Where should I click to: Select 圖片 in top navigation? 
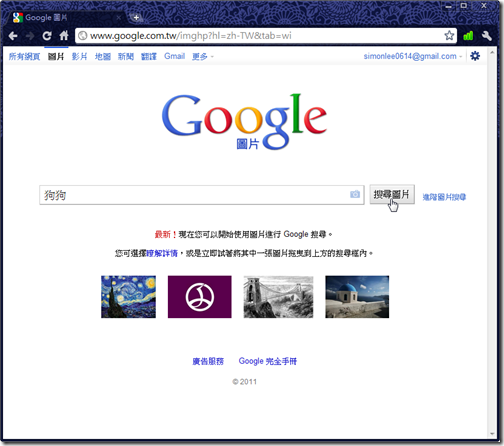[x=56, y=57]
